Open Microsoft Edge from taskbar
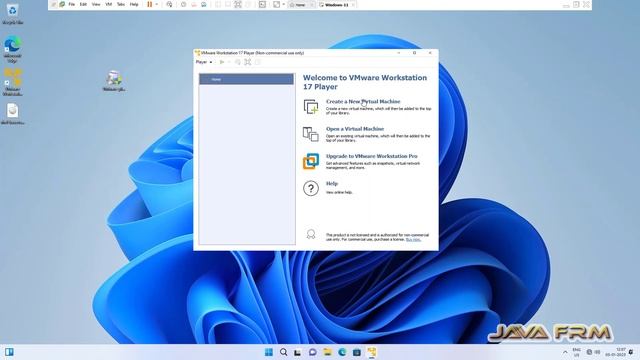 coord(342,352)
